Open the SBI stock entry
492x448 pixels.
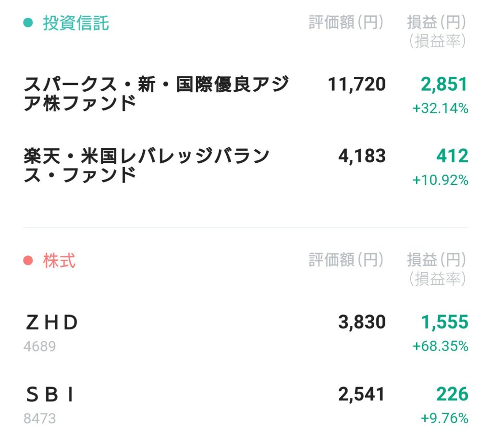click(x=50, y=395)
